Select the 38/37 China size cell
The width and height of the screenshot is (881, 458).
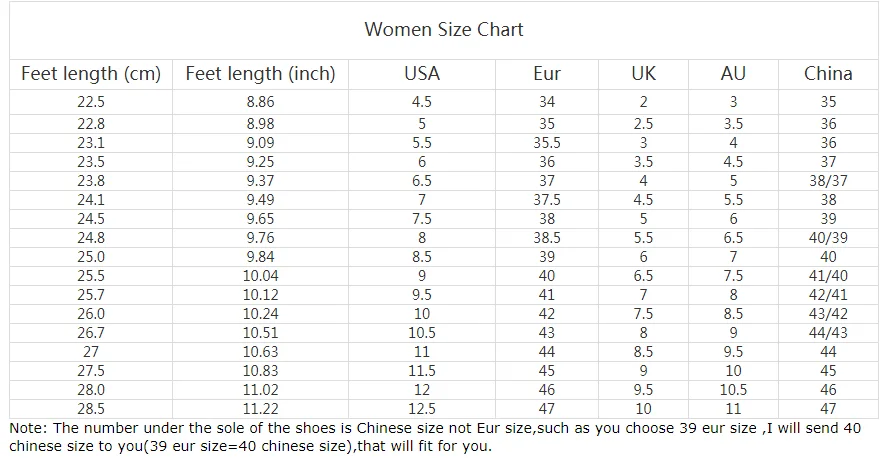point(828,181)
